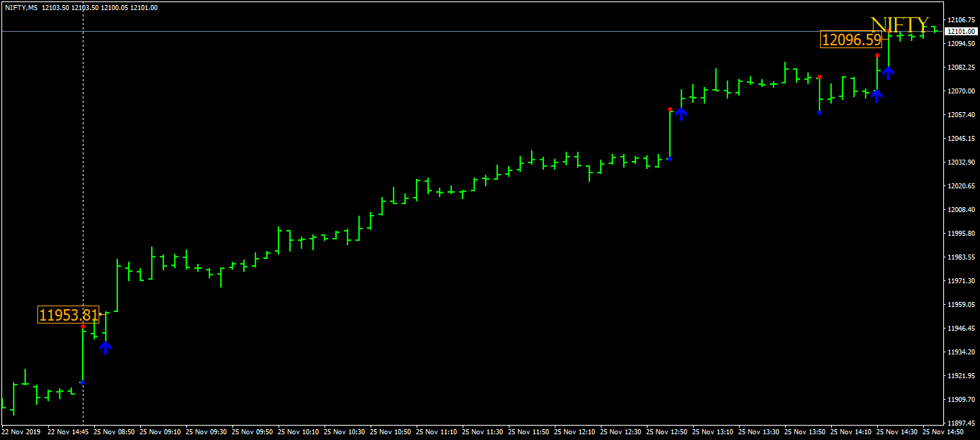Click the 25 Nov 10:30 time axis label
The height and width of the screenshot is (440, 980).
click(x=345, y=433)
